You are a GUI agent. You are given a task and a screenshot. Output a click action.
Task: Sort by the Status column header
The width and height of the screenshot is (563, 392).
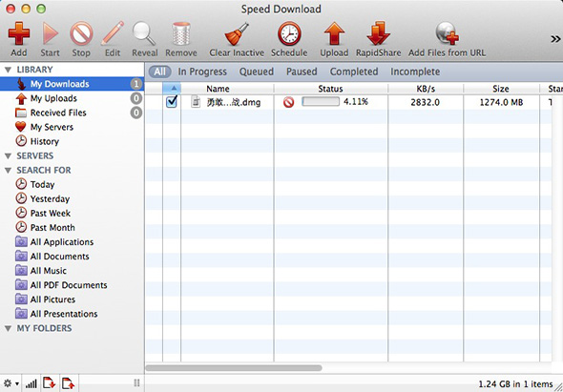pos(331,89)
